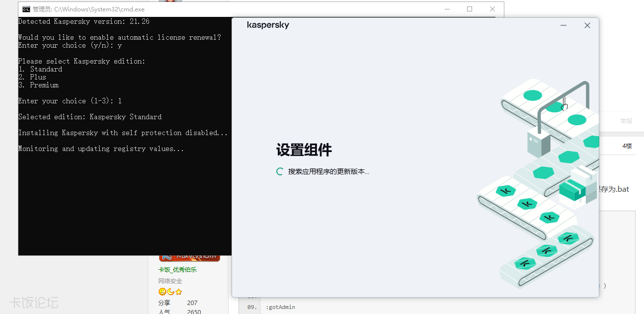Click code line number 09.
Screen dimensions: 644x314
click(x=251, y=307)
